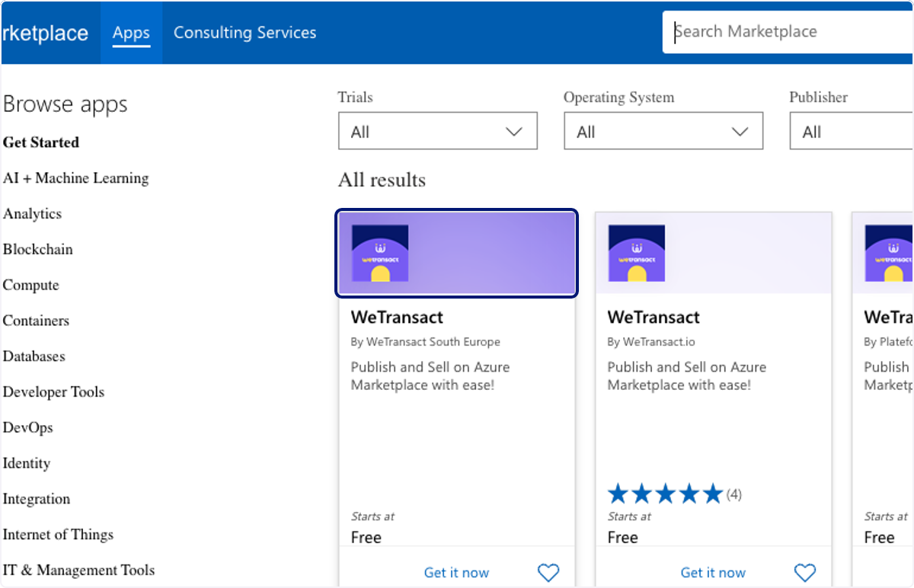The image size is (914, 588).
Task: Click the (4) review count text
Action: point(733,495)
